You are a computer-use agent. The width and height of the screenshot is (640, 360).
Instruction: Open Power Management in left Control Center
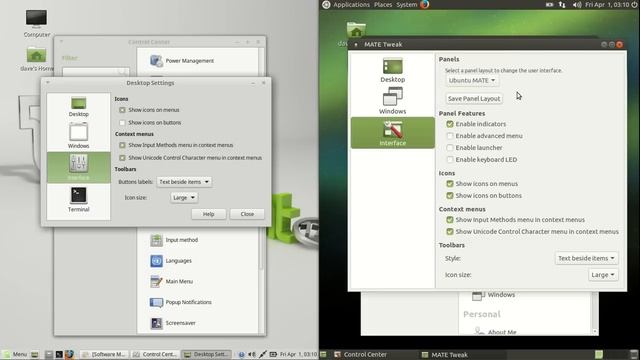point(182,61)
